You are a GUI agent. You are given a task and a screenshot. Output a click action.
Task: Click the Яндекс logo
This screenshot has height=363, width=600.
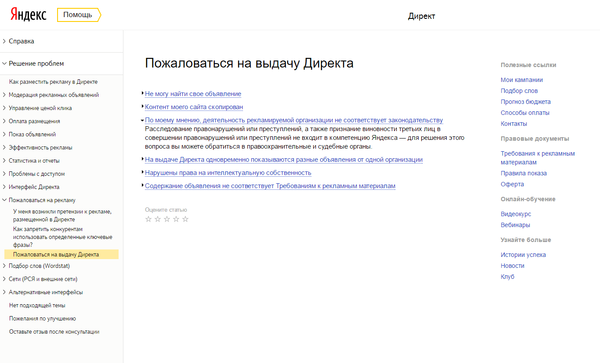coord(28,15)
